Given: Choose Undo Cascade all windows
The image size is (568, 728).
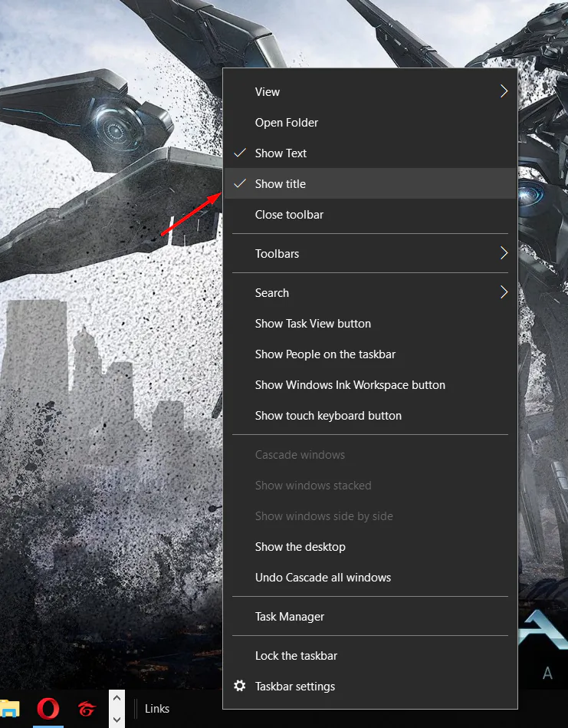Looking at the screenshot, I should [370, 577].
